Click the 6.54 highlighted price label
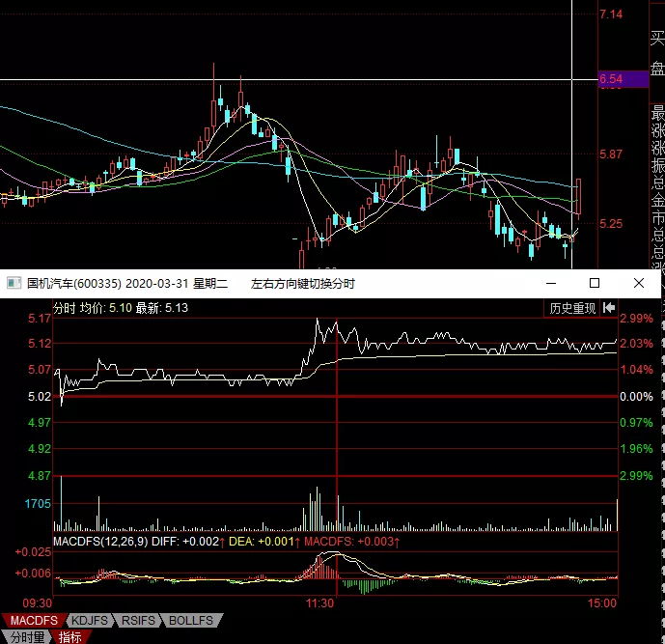The image size is (665, 644). (x=623, y=79)
